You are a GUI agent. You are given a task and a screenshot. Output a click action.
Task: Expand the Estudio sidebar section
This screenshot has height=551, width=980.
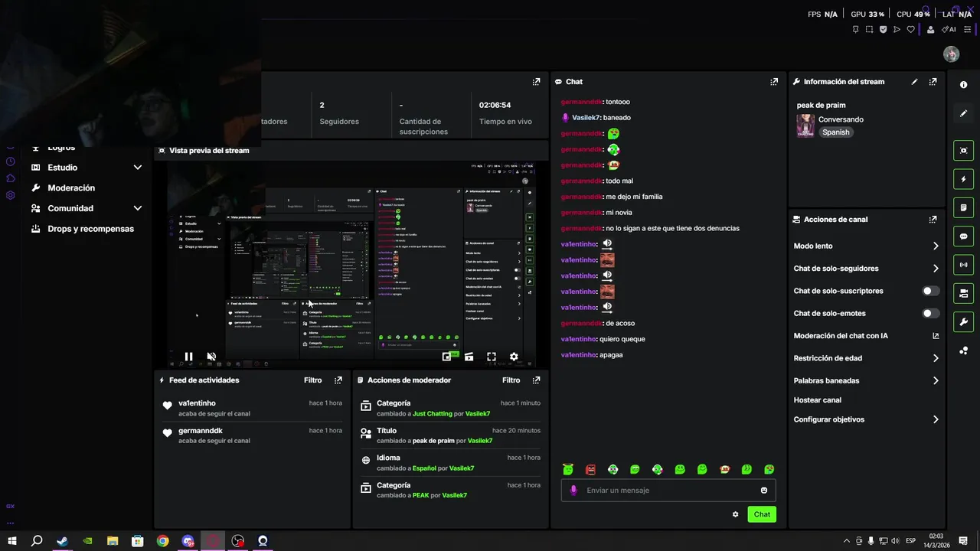pyautogui.click(x=138, y=168)
